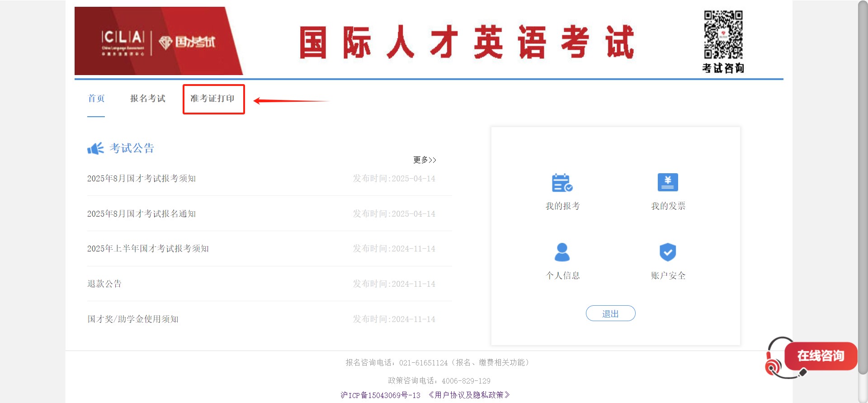Screen dimensions: 868x403
Task: Open the 报名考试 tab
Action: pos(148,99)
